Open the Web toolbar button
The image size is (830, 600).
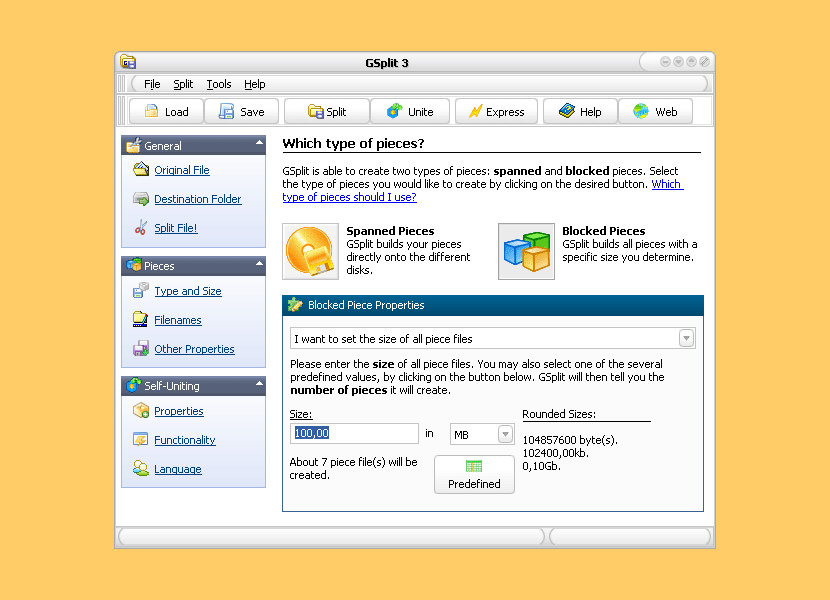point(655,111)
